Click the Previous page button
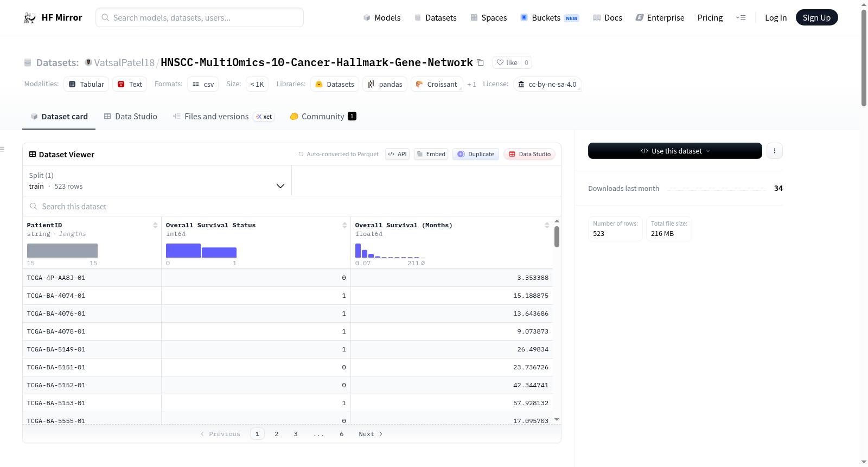This screenshot has height=467, width=868. pyautogui.click(x=220, y=434)
